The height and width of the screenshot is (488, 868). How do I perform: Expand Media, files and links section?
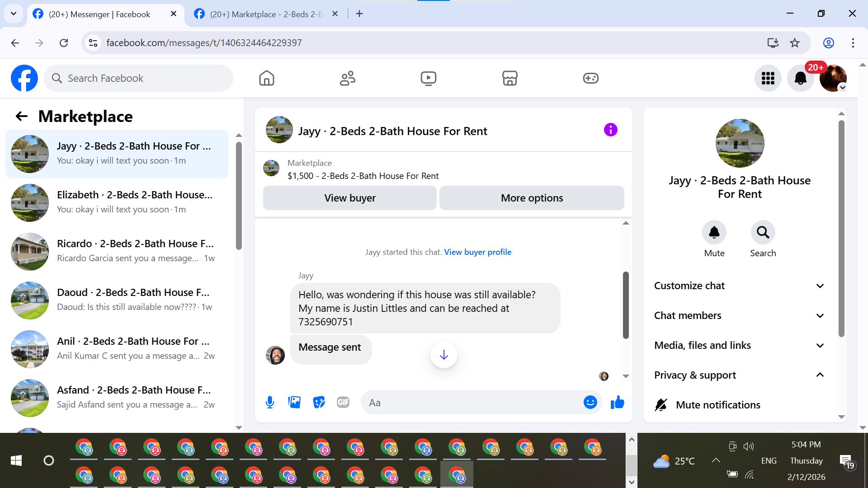(740, 345)
